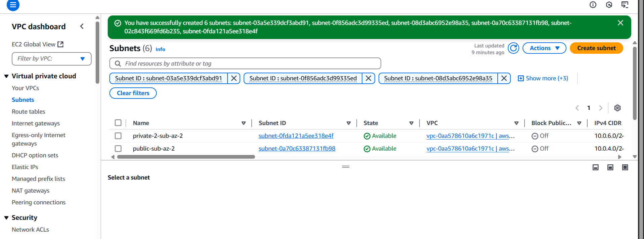Image resolution: width=644 pixels, height=239 pixels.
Task: Click Create subnet button
Action: point(596,48)
